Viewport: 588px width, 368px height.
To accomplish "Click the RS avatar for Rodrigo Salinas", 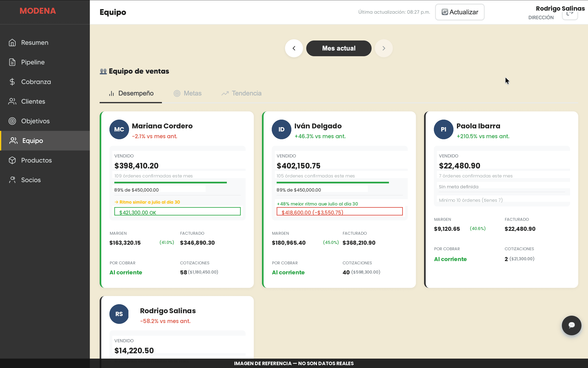I will [119, 314].
